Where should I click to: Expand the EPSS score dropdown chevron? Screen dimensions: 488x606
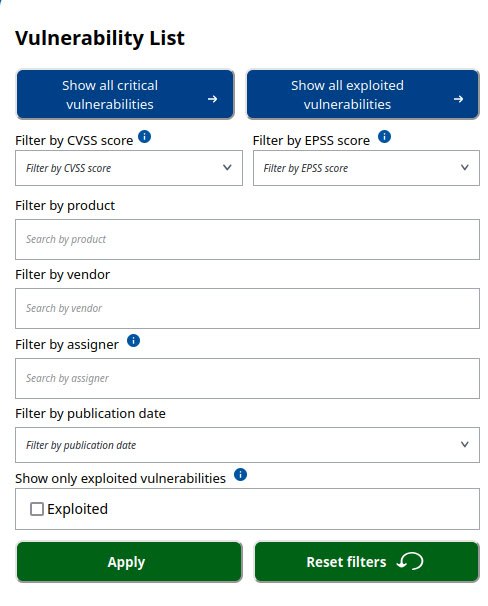click(x=464, y=167)
